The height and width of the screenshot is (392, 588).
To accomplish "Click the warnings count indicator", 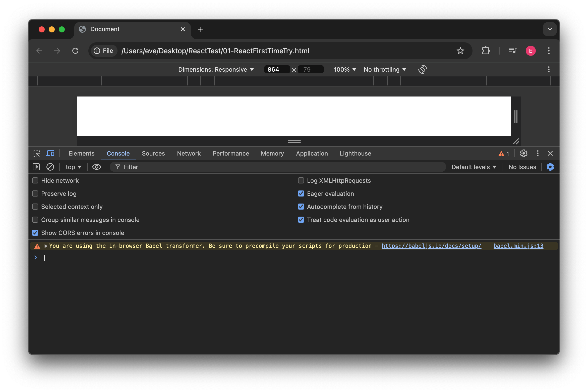I will (503, 153).
